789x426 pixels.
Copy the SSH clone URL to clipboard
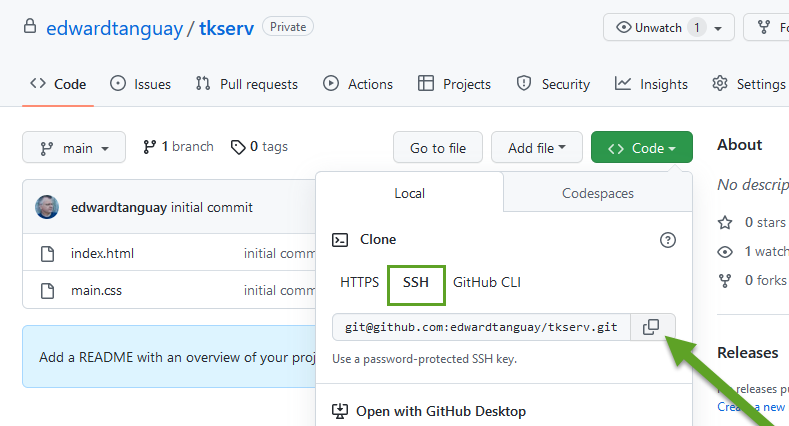point(651,327)
